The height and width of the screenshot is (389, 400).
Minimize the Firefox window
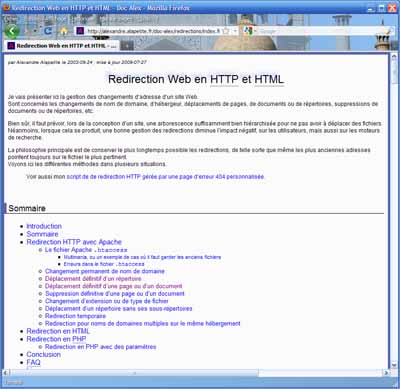tap(372, 8)
